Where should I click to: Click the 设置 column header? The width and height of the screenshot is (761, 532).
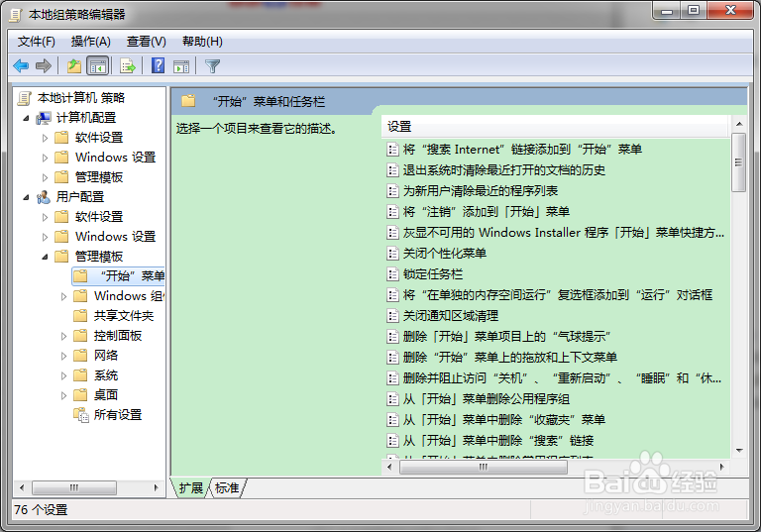click(x=556, y=127)
